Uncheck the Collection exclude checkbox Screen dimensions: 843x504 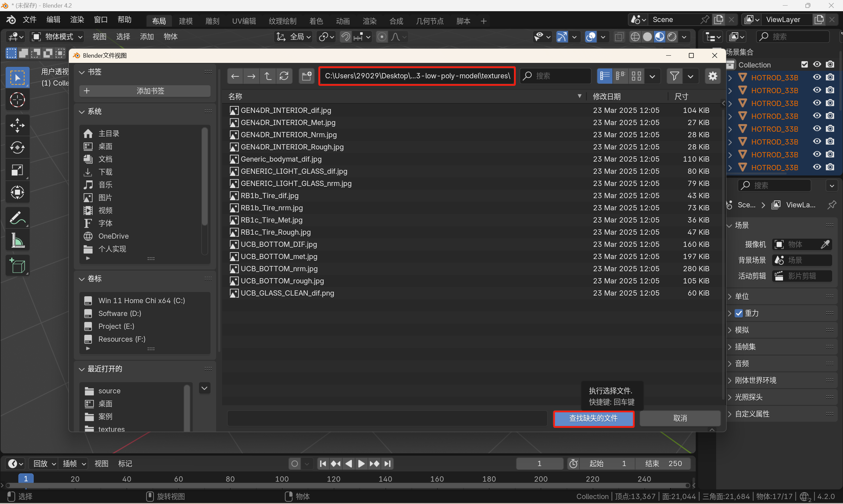click(804, 65)
